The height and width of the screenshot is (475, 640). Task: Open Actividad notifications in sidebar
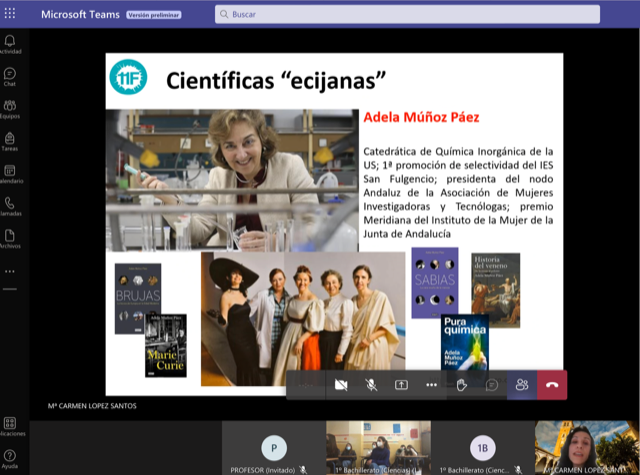point(10,44)
